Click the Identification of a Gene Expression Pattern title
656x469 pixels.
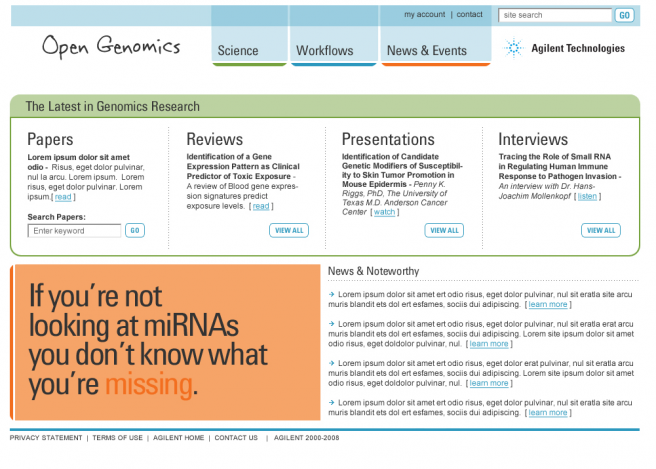pos(243,167)
